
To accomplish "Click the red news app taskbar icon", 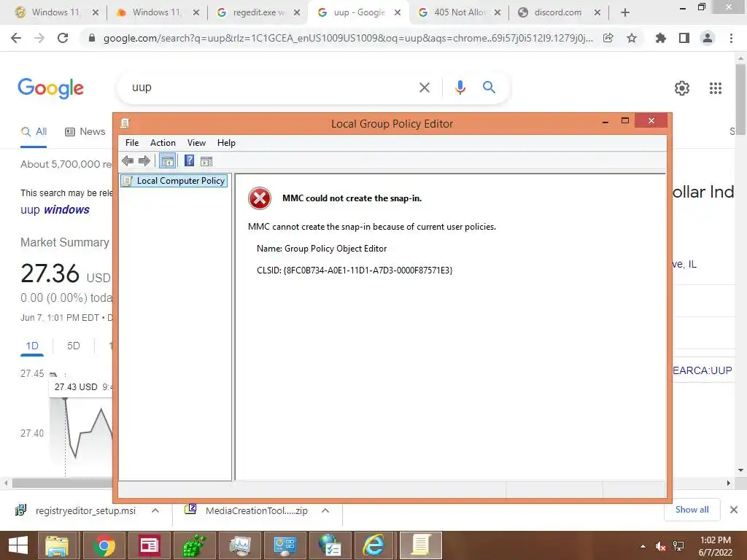I will click(x=149, y=545).
